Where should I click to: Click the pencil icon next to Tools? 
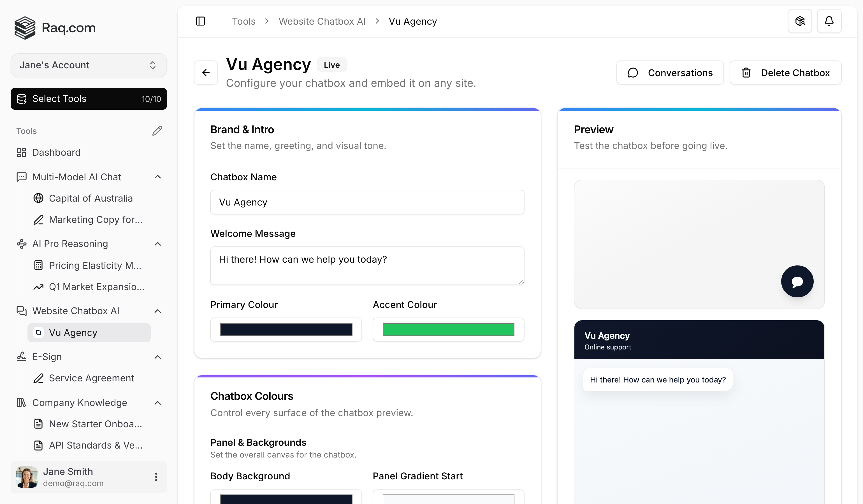click(157, 130)
